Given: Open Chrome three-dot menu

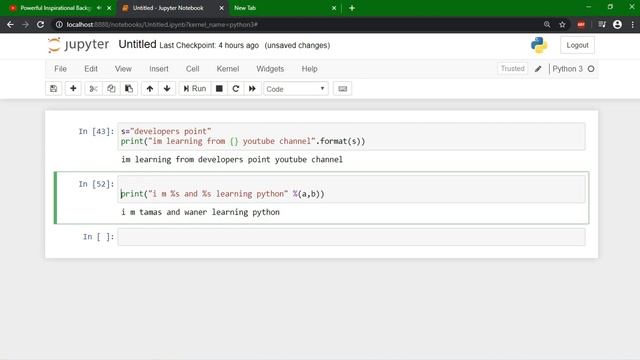Looking at the screenshot, I should click(632, 24).
